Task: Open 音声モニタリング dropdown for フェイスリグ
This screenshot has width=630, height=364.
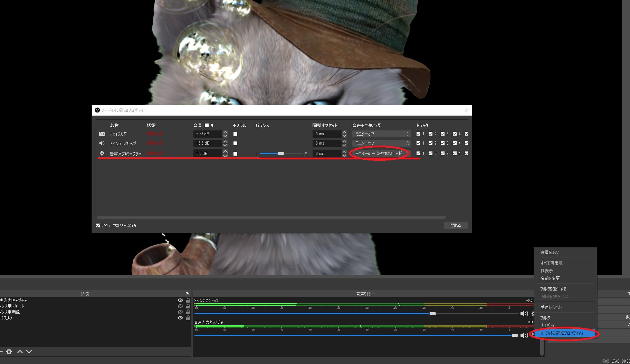Action: 381,134
